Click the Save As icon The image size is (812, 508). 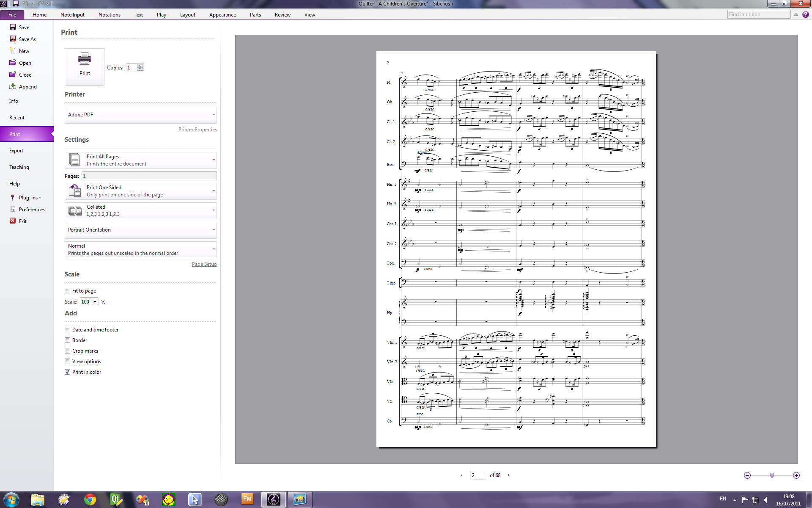(x=13, y=39)
